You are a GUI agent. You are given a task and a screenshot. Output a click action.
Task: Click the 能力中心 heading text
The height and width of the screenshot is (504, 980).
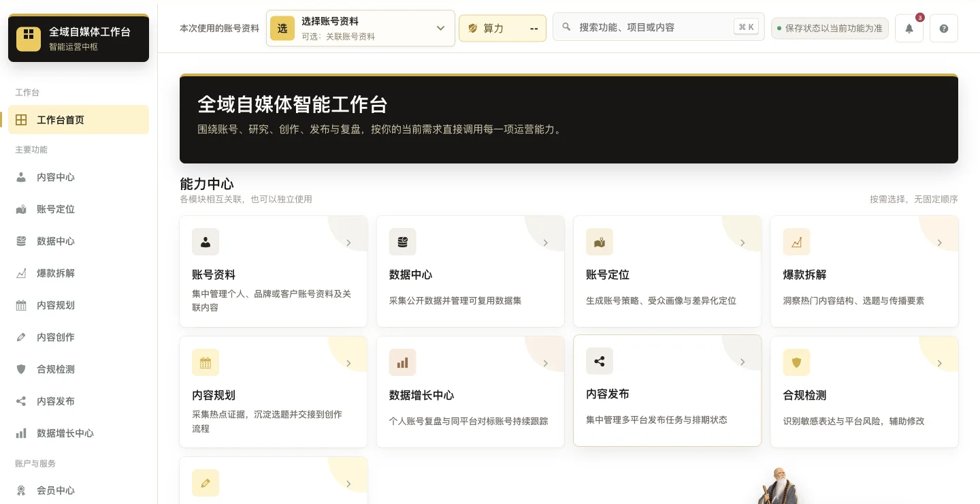207,184
